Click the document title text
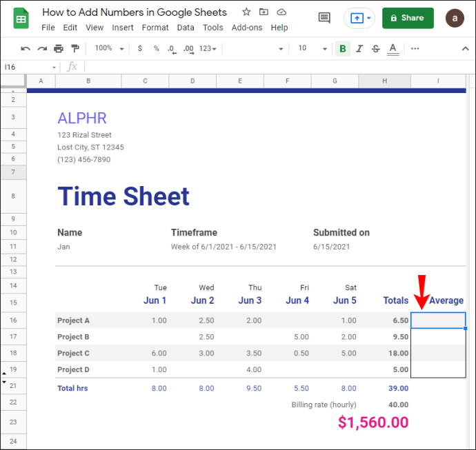The height and width of the screenshot is (450, 476). (x=135, y=12)
